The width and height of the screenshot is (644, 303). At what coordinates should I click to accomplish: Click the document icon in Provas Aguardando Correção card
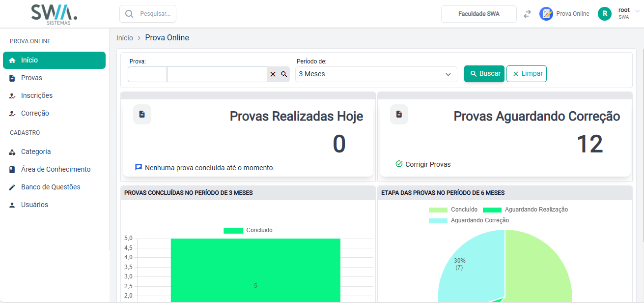(x=399, y=114)
